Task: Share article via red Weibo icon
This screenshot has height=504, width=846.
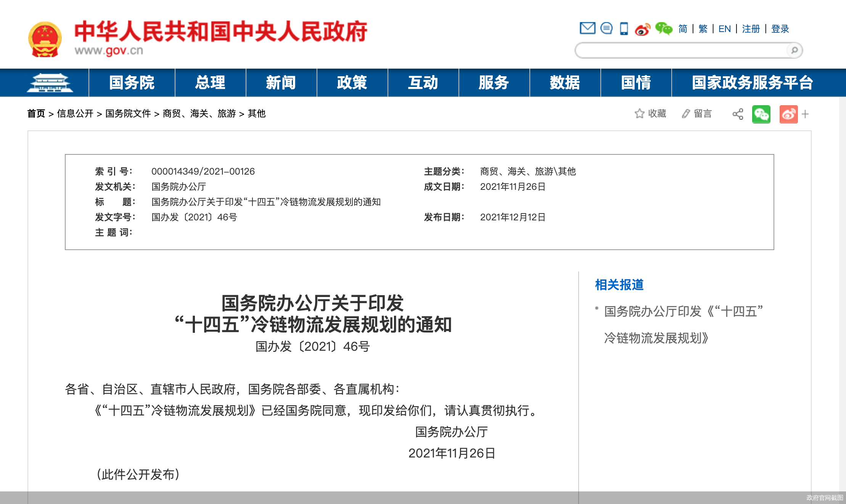Action: click(788, 114)
